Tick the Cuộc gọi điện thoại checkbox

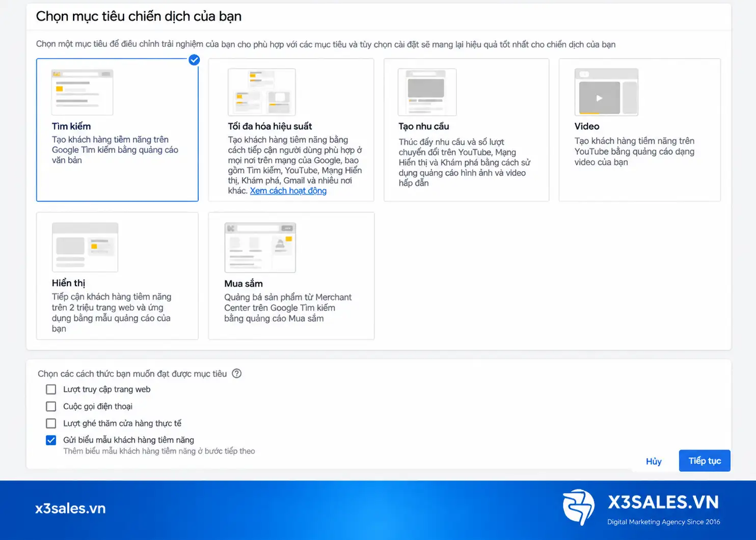(x=51, y=407)
